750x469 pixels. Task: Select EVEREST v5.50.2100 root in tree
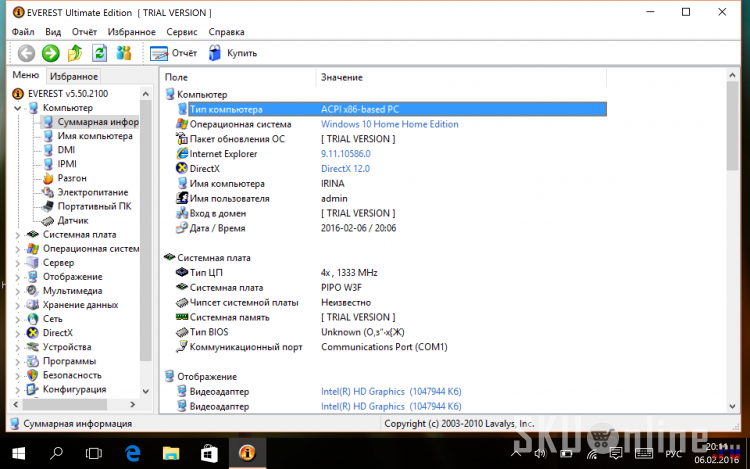pos(67,94)
